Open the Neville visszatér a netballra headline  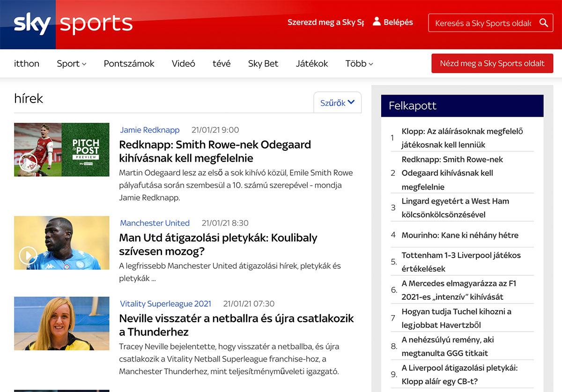tap(237, 325)
